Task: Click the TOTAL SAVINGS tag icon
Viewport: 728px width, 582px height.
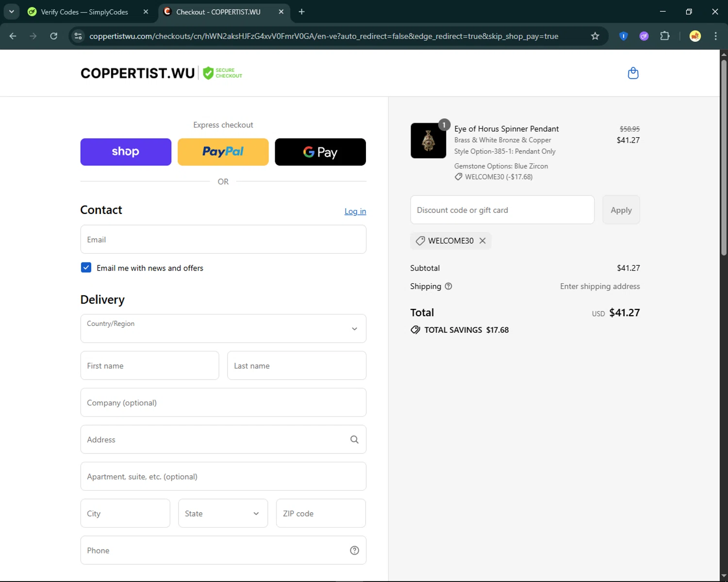Action: 415,330
